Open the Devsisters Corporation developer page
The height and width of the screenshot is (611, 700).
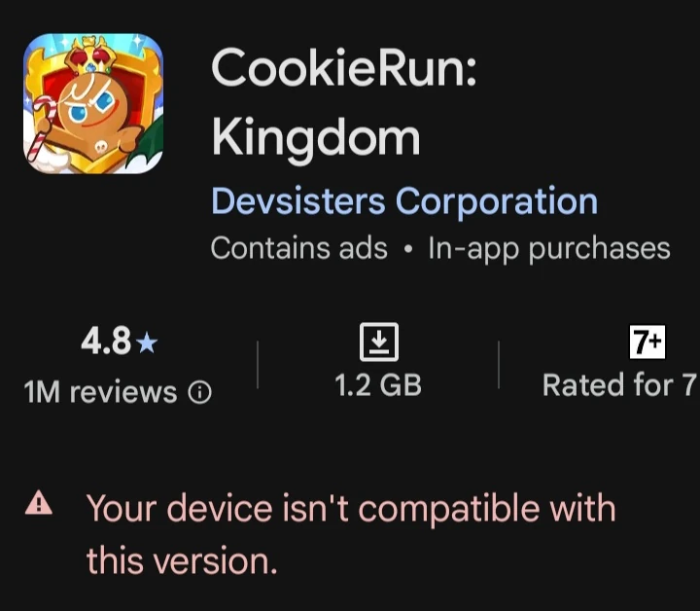point(404,201)
